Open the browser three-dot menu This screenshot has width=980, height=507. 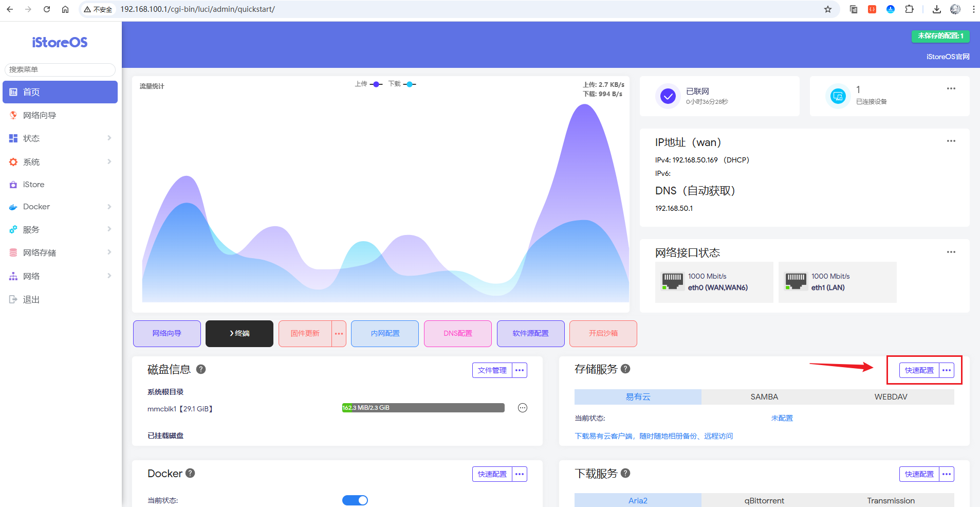(x=974, y=9)
